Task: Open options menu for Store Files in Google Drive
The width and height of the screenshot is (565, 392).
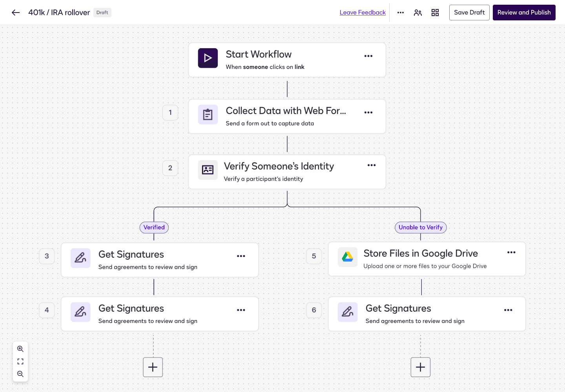Action: pyautogui.click(x=511, y=252)
